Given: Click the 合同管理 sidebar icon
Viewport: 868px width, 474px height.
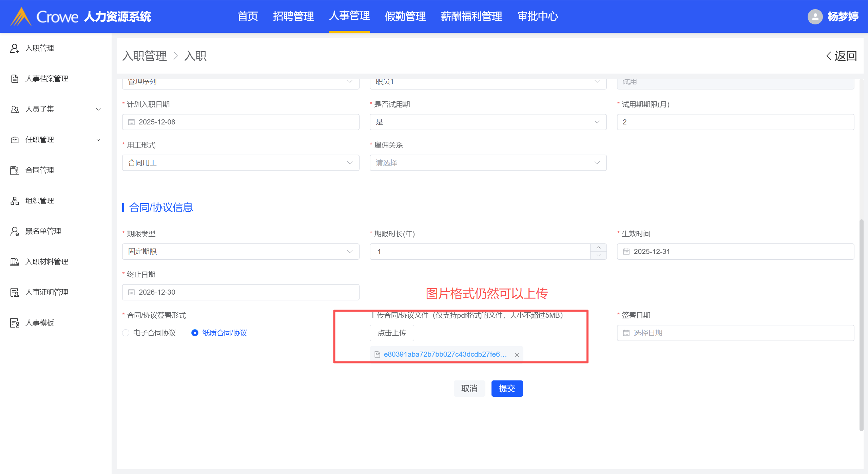Looking at the screenshot, I should pos(14,170).
